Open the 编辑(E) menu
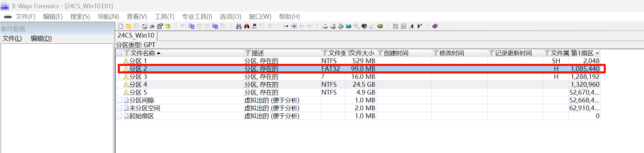The height and width of the screenshot is (153, 644). click(53, 17)
